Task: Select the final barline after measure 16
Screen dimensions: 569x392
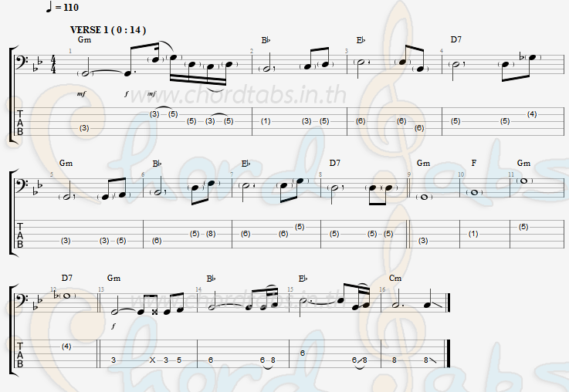Action: point(449,301)
